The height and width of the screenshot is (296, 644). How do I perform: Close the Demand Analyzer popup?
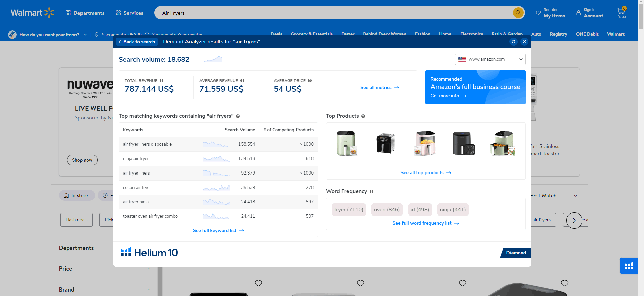(524, 42)
